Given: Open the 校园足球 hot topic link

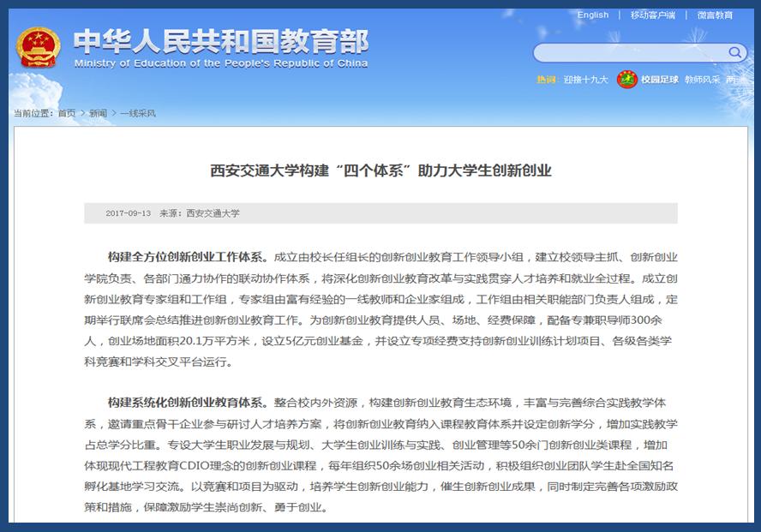Looking at the screenshot, I should [660, 80].
